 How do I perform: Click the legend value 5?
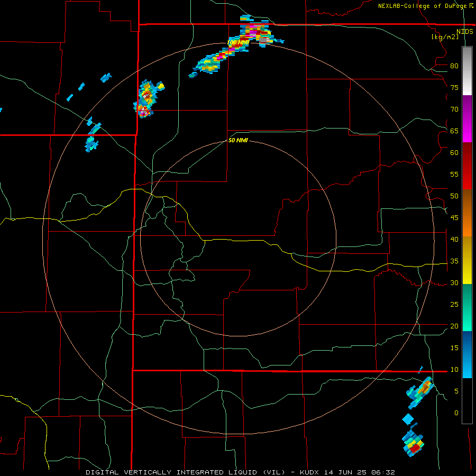point(456,391)
